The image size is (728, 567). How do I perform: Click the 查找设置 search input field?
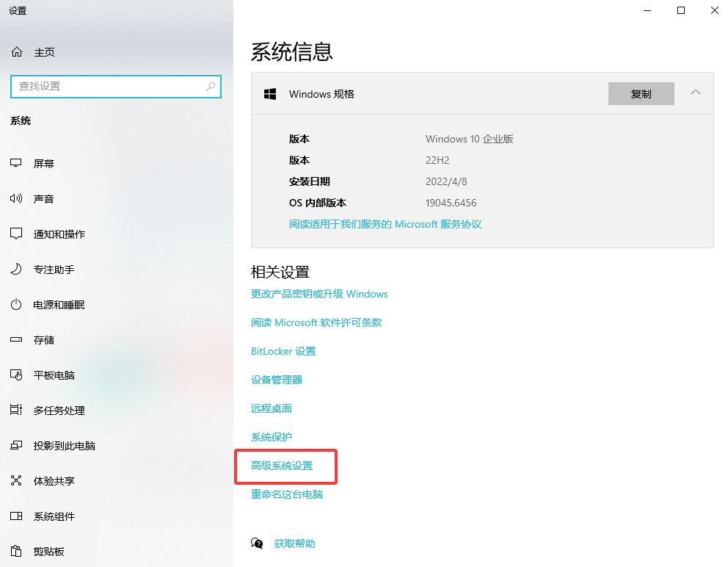[x=115, y=86]
